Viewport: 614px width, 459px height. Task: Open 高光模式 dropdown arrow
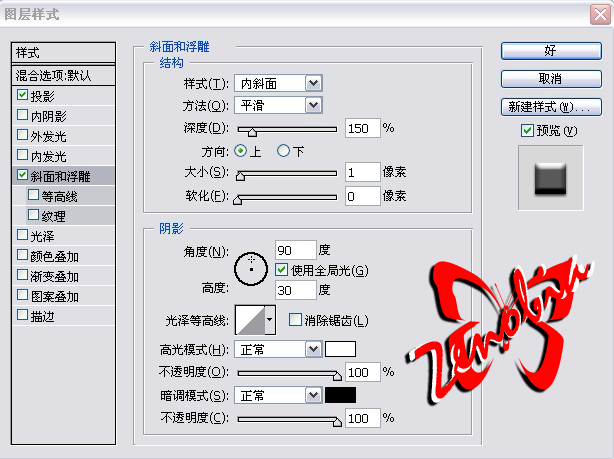(x=313, y=349)
